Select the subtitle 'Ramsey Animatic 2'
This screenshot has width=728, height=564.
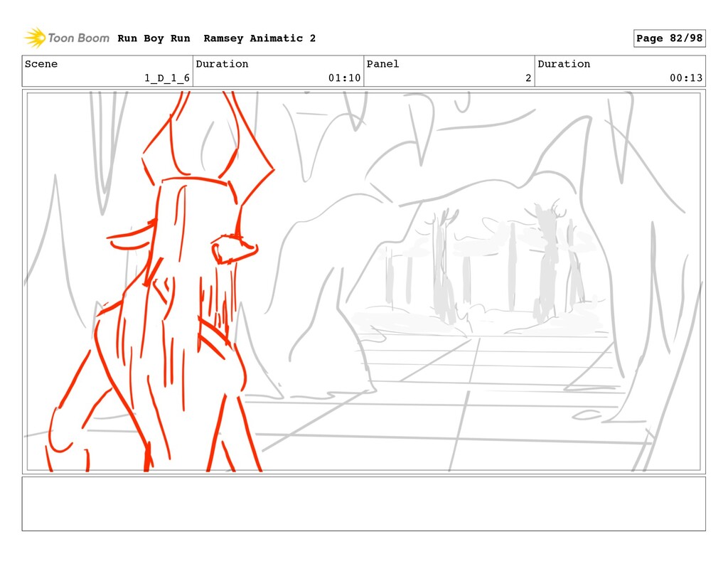[259, 38]
